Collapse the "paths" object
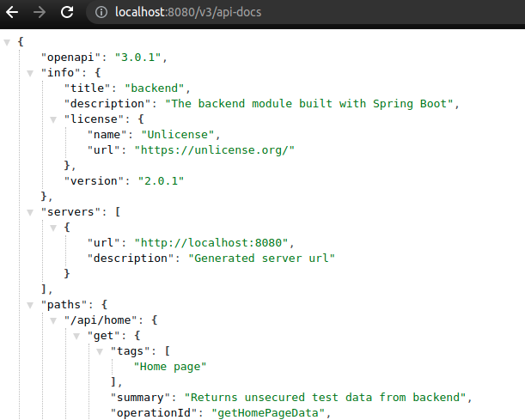Viewport: 525px width, 420px height. pos(30,305)
